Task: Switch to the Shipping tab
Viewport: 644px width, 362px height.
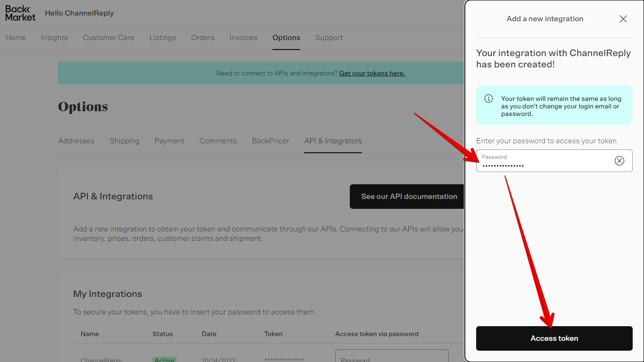Action: 124,141
